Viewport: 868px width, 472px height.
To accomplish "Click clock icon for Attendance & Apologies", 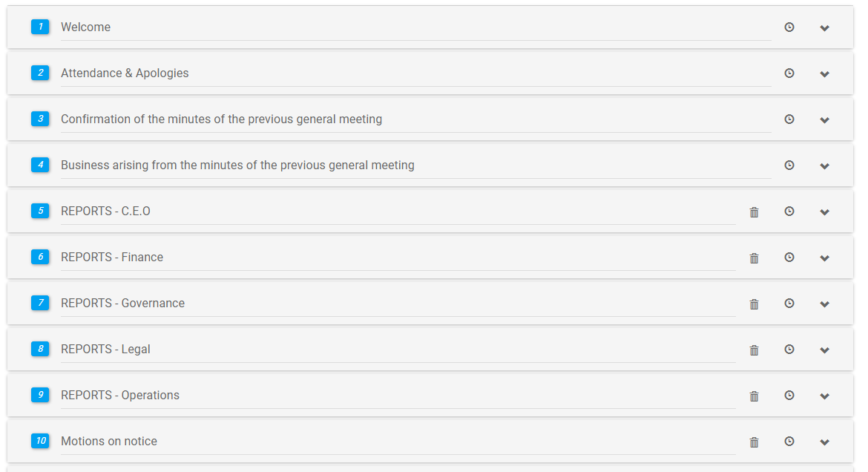I will click(789, 73).
